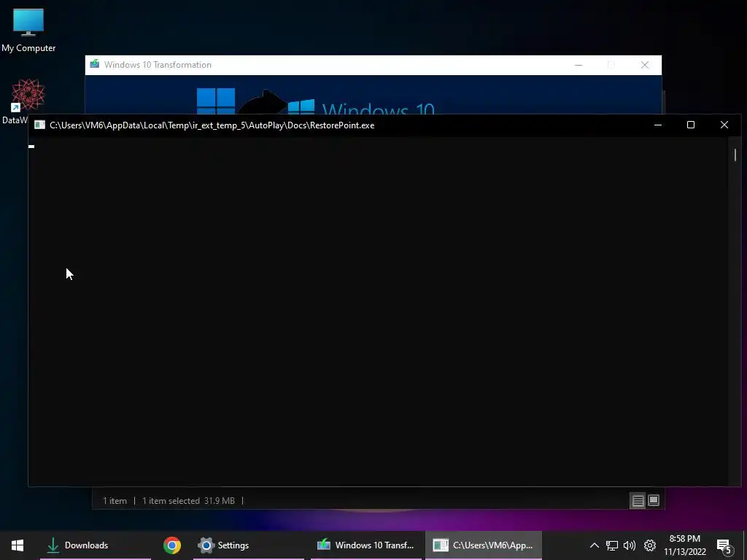Open the clock showing 8:58 PM
The image size is (747, 560).
[684, 545]
